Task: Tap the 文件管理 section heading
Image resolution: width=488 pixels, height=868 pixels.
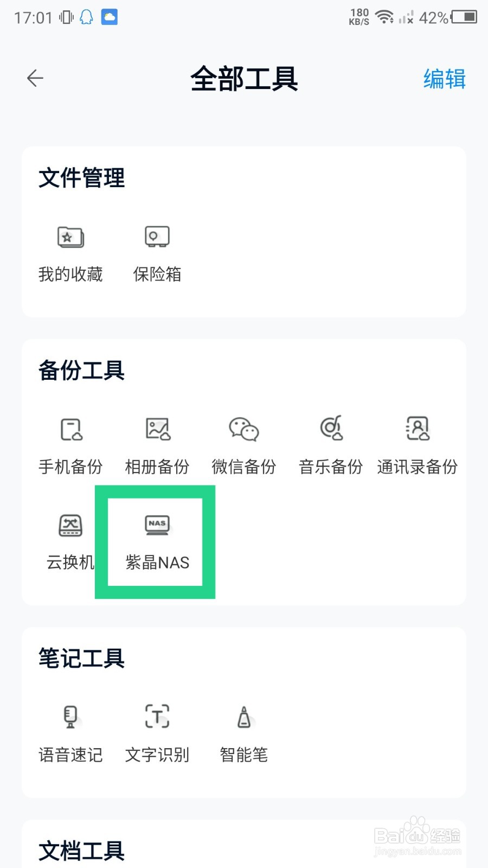Action: pyautogui.click(x=82, y=178)
